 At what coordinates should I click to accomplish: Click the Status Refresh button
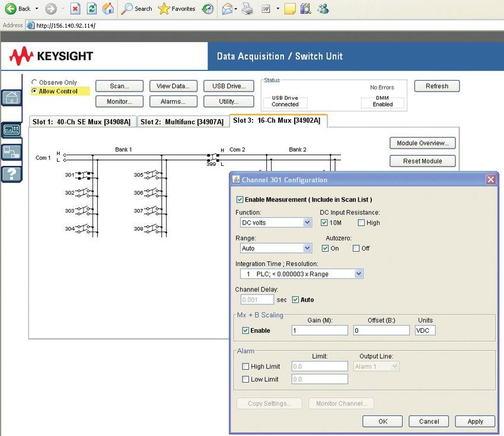(437, 86)
